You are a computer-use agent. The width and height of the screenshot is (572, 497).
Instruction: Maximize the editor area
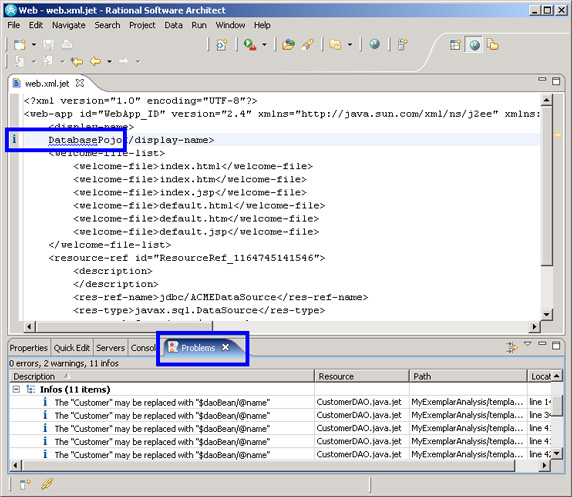(556, 81)
